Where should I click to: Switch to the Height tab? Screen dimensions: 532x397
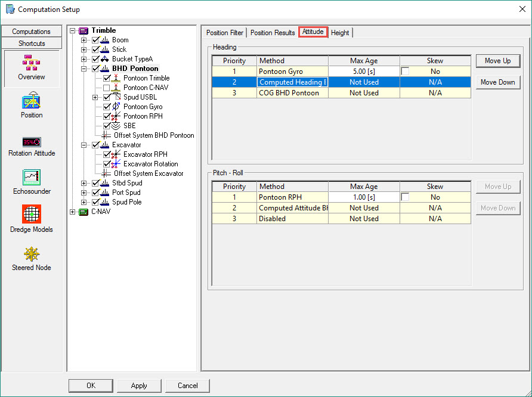pos(340,33)
